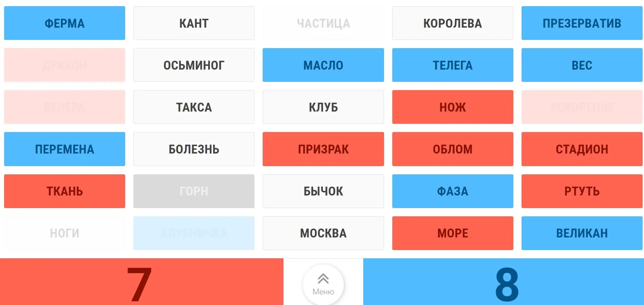
Task: Select the gray ГОРН card
Action: [x=194, y=191]
